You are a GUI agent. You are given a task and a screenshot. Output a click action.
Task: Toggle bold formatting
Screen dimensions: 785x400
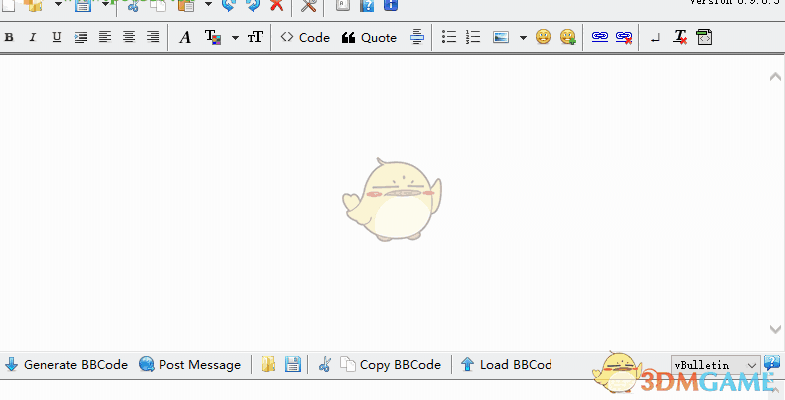tap(9, 37)
